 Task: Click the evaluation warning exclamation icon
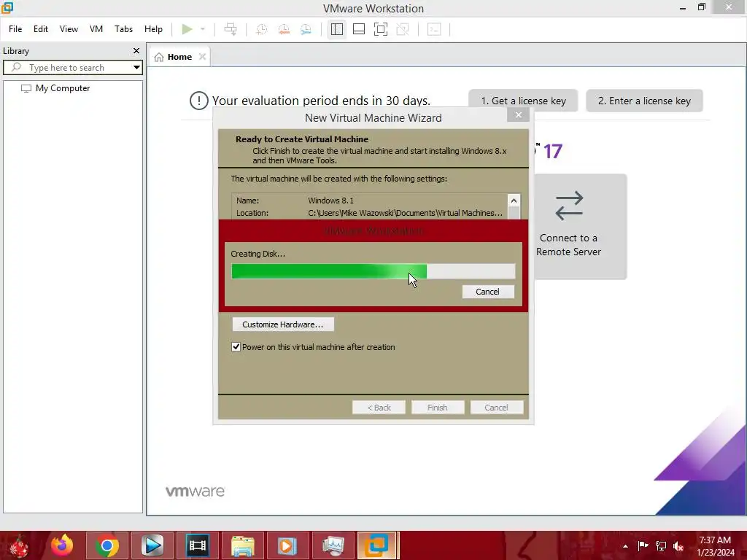(198, 101)
